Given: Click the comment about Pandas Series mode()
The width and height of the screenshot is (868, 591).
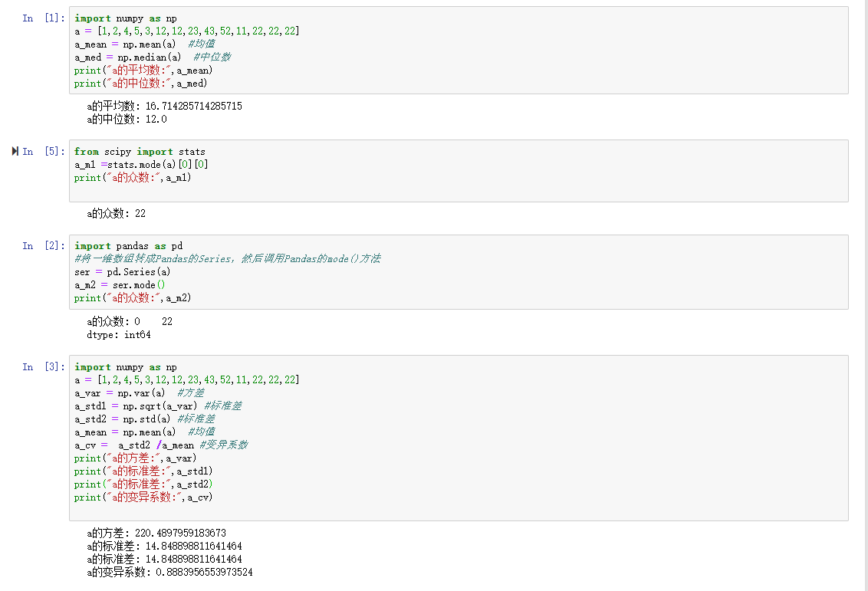Looking at the screenshot, I should (x=228, y=258).
